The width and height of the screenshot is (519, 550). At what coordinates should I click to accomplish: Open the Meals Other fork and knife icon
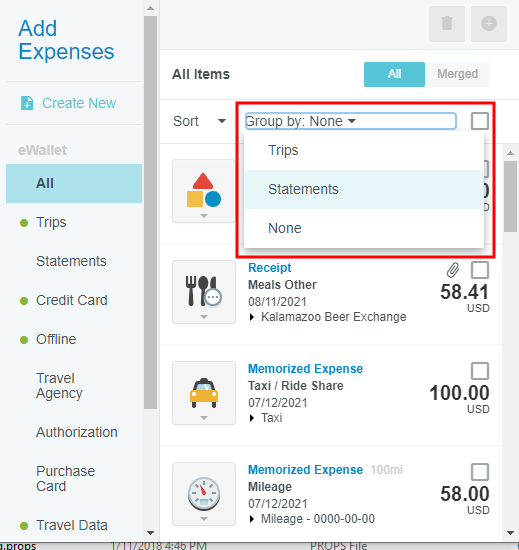click(204, 292)
